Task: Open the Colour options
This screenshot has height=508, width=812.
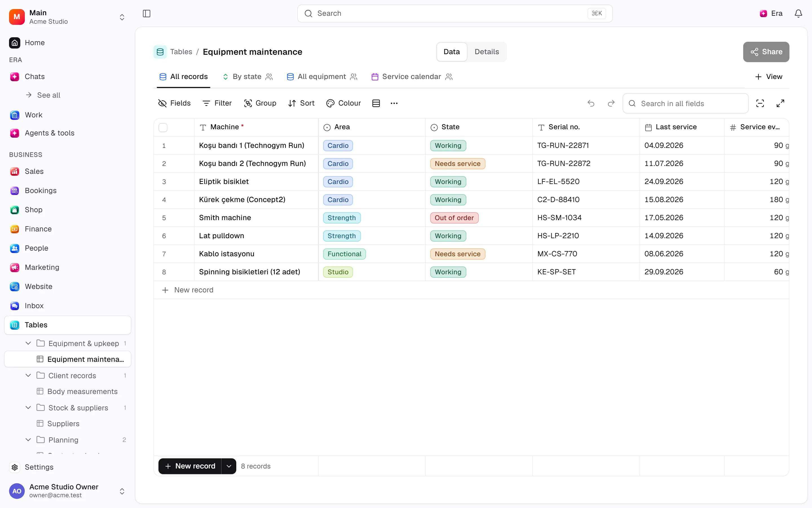Action: (x=343, y=103)
